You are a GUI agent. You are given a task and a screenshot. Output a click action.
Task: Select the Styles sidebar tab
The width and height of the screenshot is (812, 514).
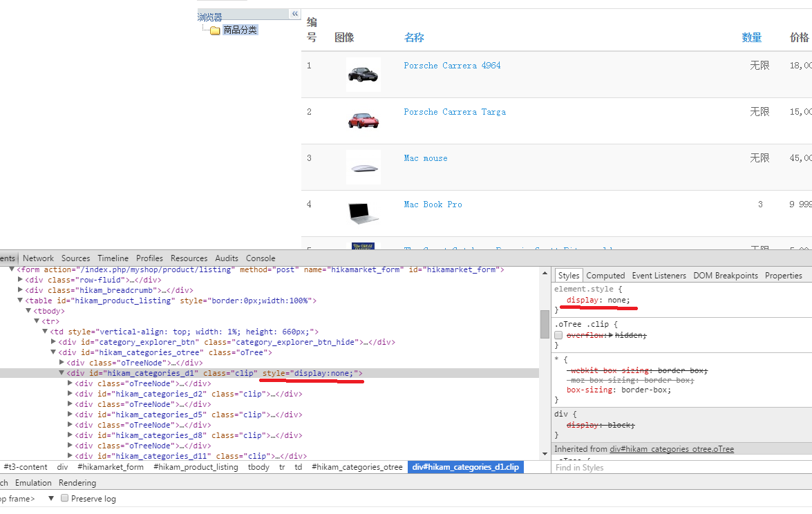(x=569, y=276)
